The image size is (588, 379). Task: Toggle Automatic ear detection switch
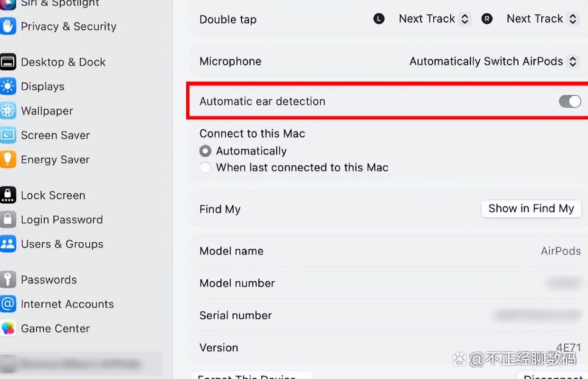pos(569,101)
